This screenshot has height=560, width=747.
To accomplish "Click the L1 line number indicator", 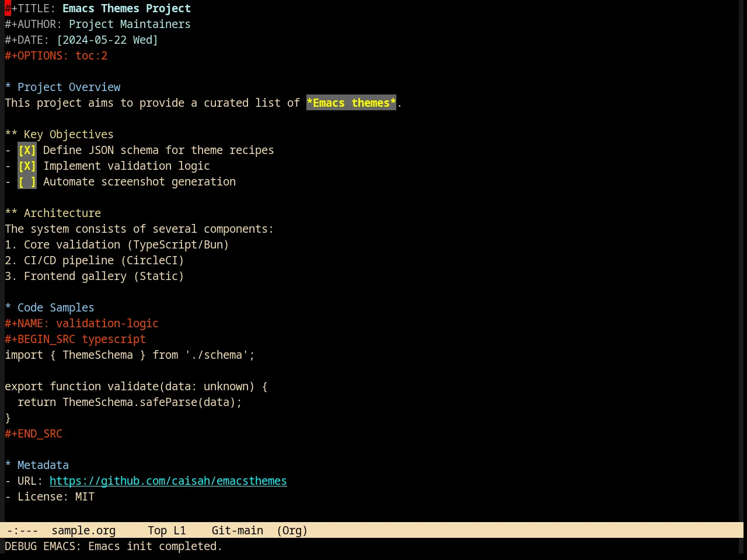I will [x=180, y=531].
